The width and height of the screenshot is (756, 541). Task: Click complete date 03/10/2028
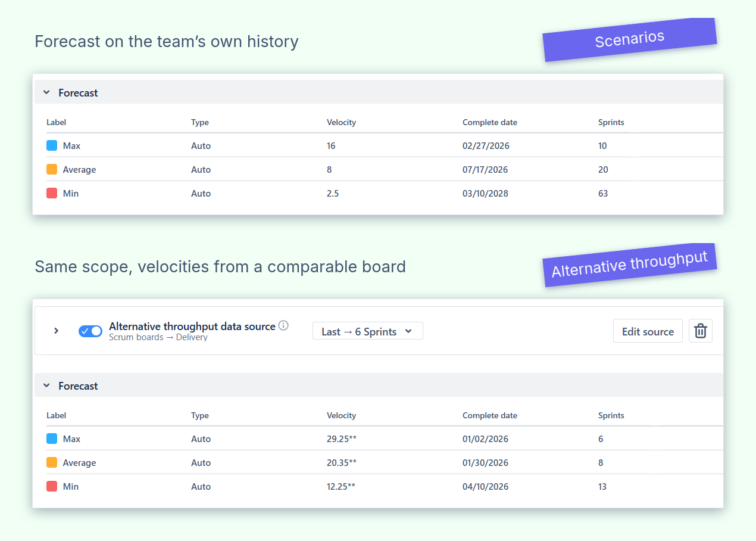point(486,193)
